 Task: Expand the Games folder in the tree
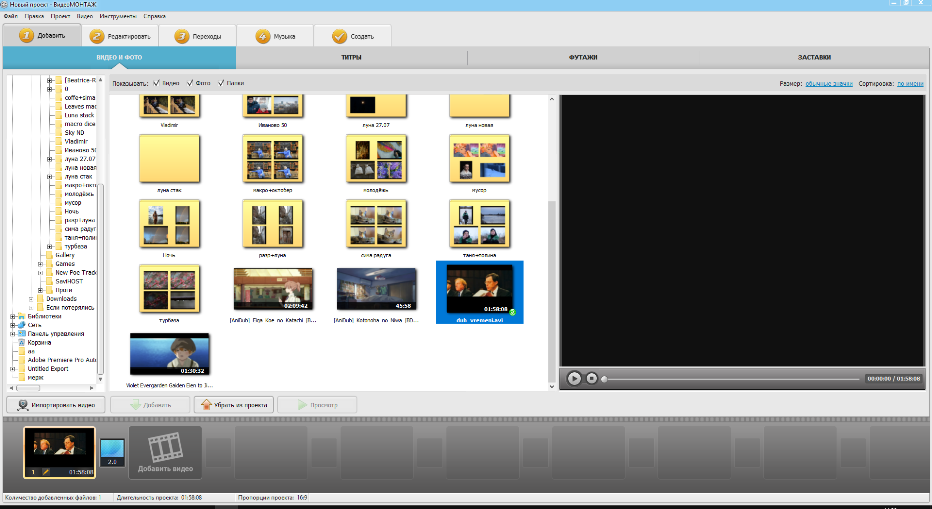coord(40,263)
